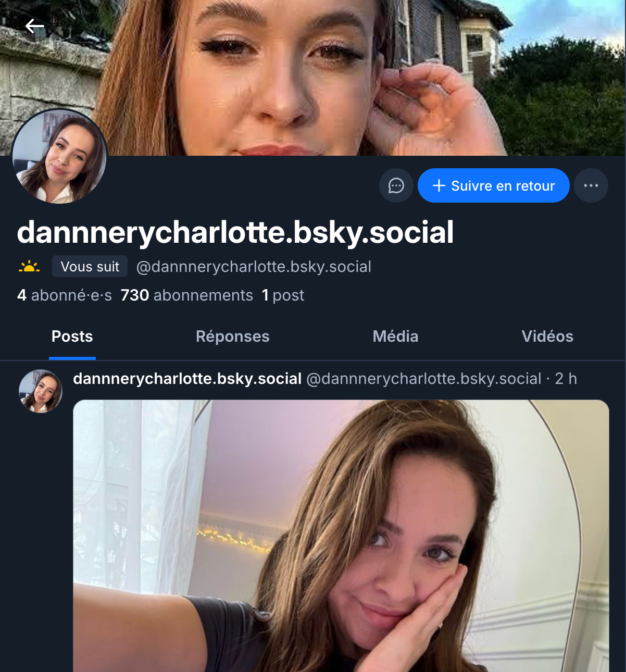Click the "2 h" post timestamp
This screenshot has width=626, height=672.
tap(566, 379)
